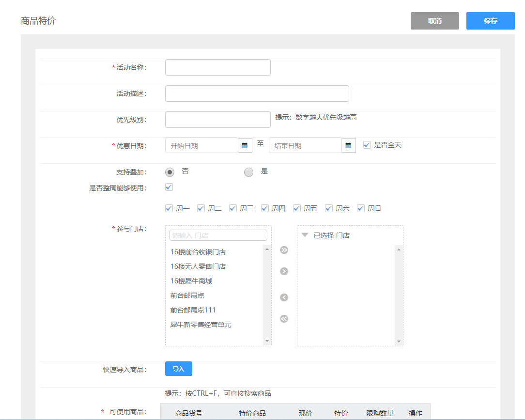Open the end date calendar picker
This screenshot has height=420, width=525.
click(349, 145)
